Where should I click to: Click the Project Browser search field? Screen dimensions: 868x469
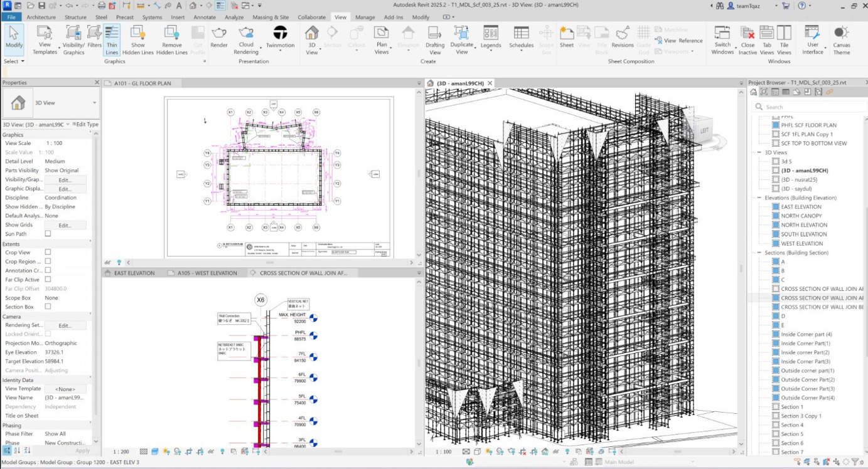[806, 107]
